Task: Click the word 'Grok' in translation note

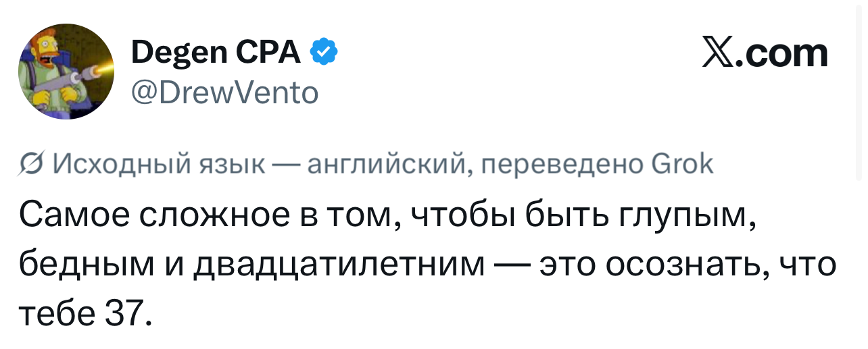Action: point(682,163)
